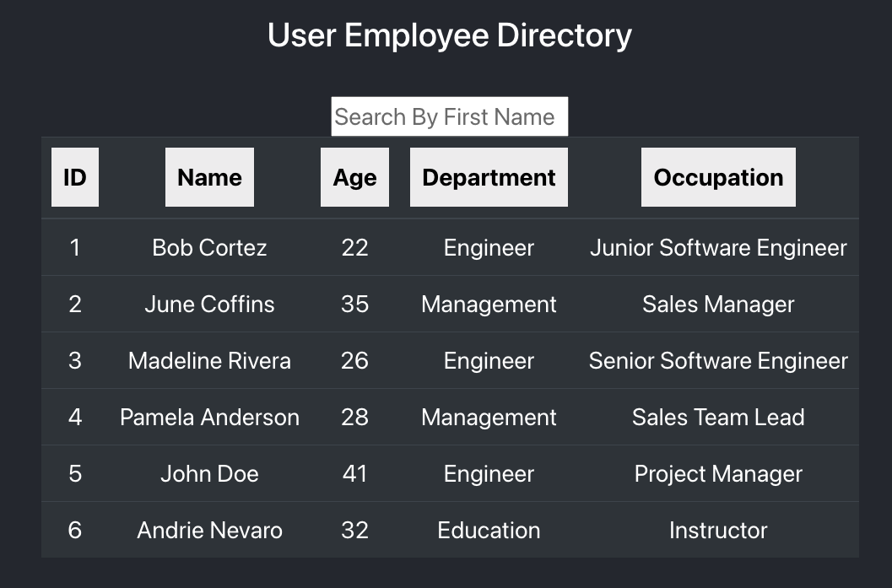Image resolution: width=892 pixels, height=588 pixels.
Task: Click age 22 in Bob Cortez row
Action: [x=355, y=248]
